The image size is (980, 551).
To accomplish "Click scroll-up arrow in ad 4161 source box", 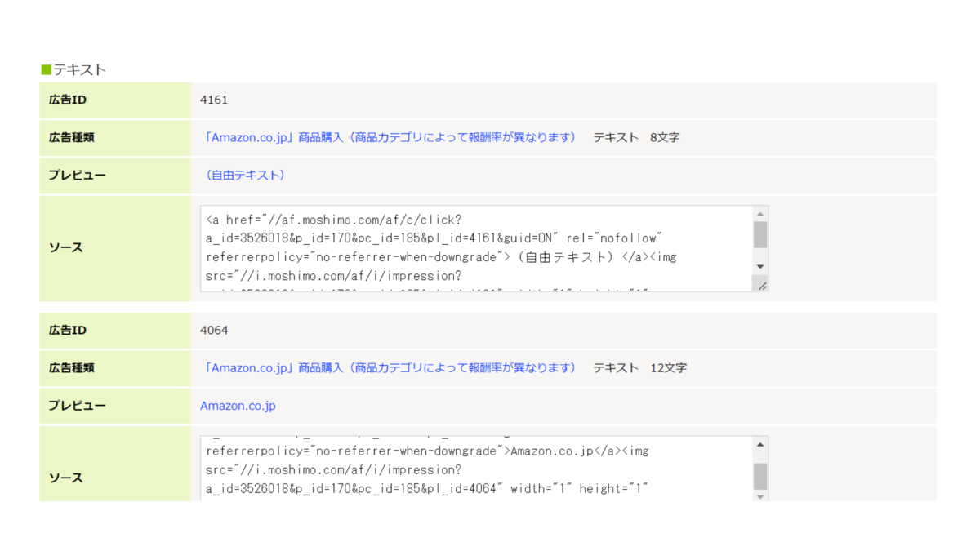I will pyautogui.click(x=760, y=214).
